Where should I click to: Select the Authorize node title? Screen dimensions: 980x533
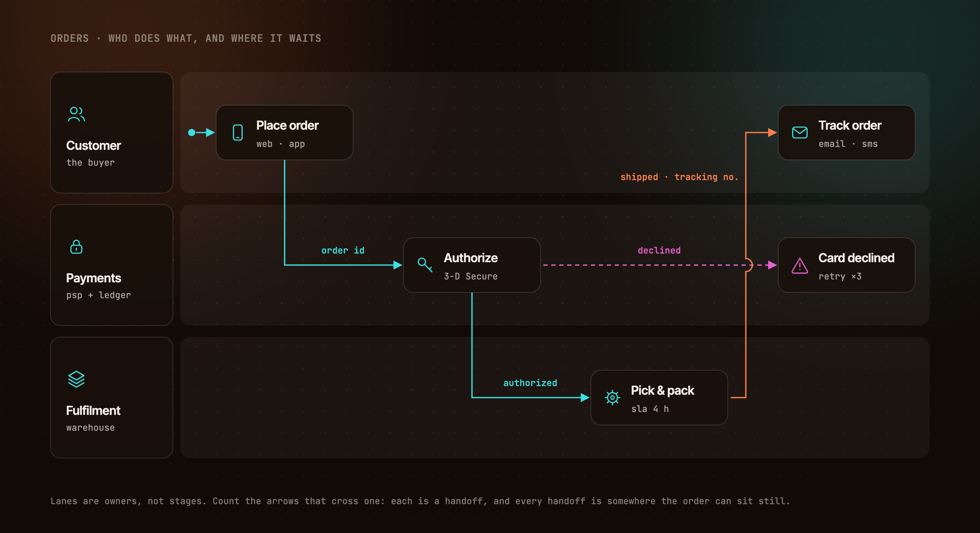(471, 258)
